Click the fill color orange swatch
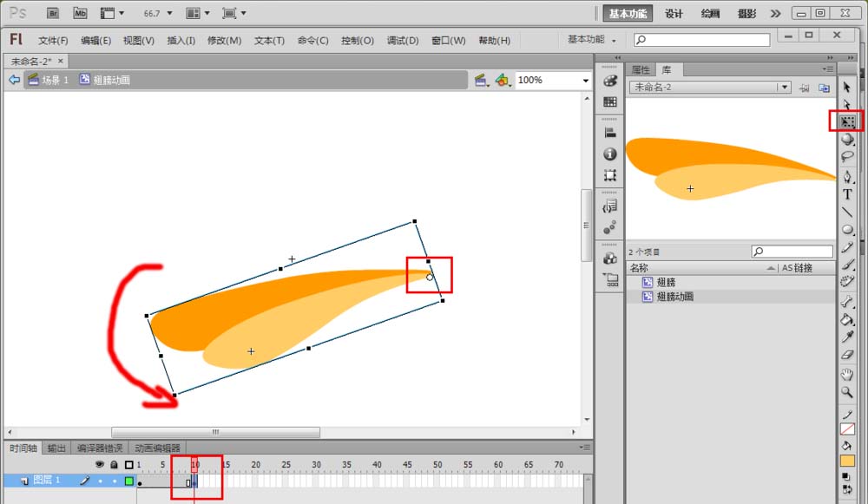868x504 pixels. (847, 461)
